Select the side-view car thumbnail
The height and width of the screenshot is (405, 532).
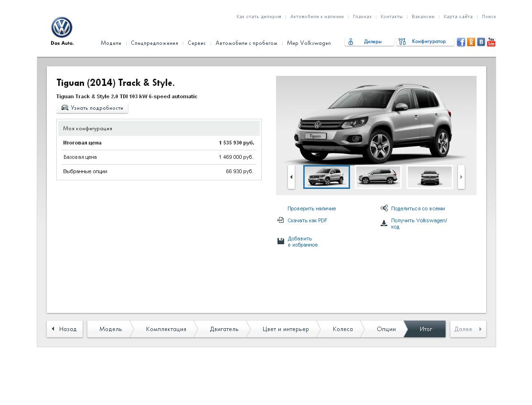pos(378,177)
